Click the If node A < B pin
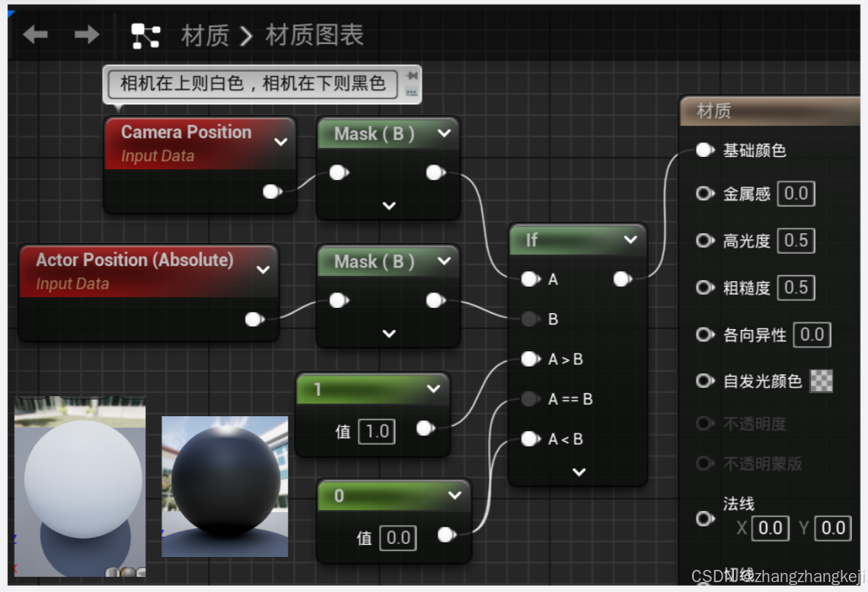Screen dimensions: 868x592 [531, 439]
